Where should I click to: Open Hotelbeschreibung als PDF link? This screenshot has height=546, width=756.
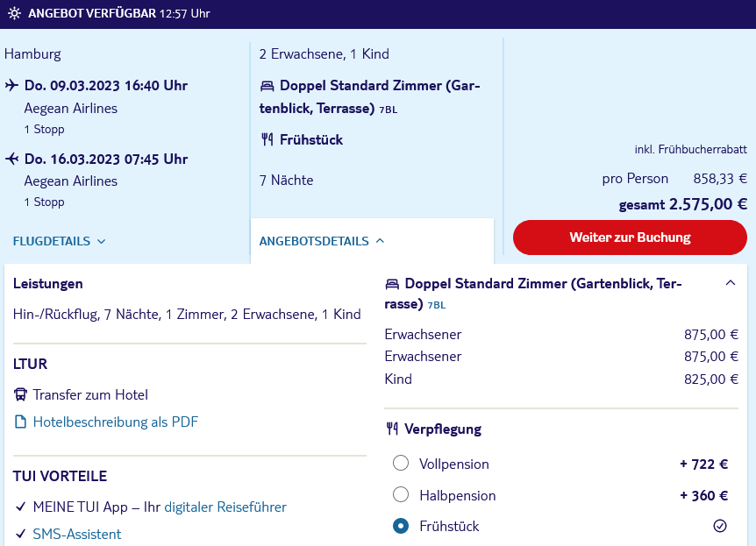pyautogui.click(x=115, y=422)
